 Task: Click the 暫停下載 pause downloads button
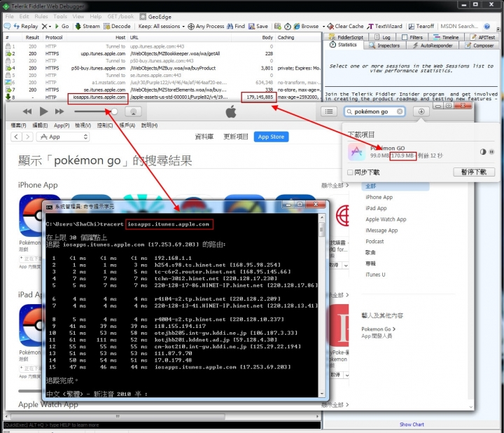click(474, 172)
